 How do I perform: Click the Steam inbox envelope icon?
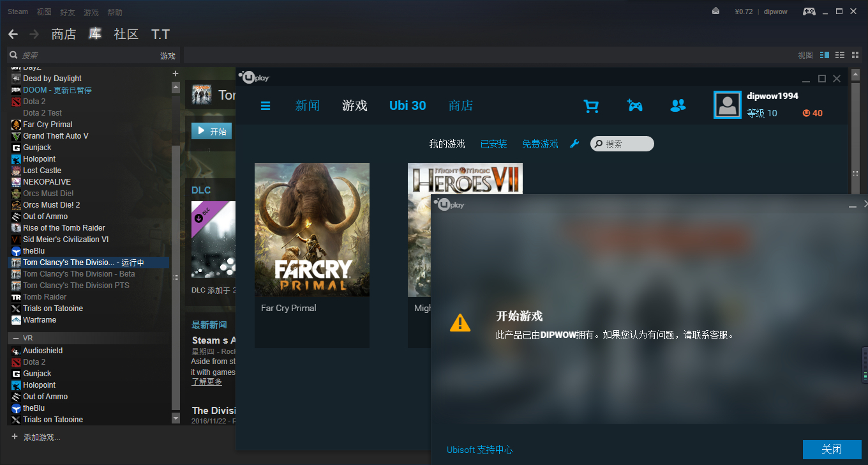pyautogui.click(x=716, y=11)
